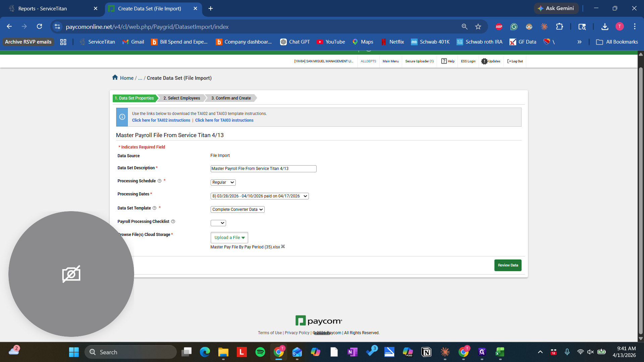644x362 pixels.
Task: Click the Updates bell icon
Action: coord(484,61)
